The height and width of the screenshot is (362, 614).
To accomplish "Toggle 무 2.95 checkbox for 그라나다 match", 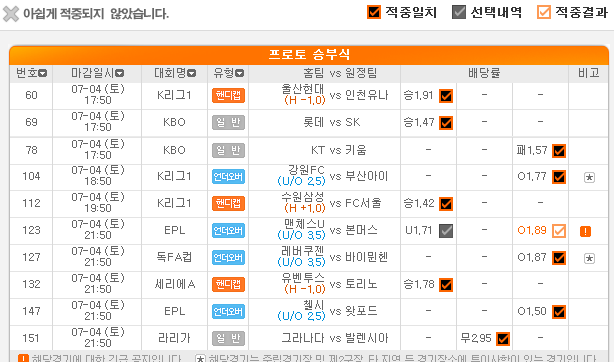I will 503,339.
